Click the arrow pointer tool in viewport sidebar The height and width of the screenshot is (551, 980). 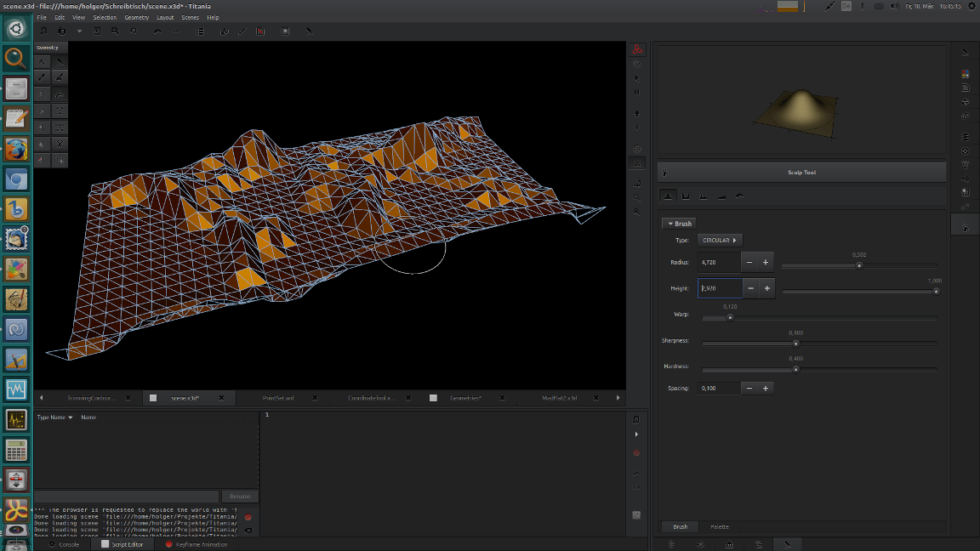coord(636,78)
